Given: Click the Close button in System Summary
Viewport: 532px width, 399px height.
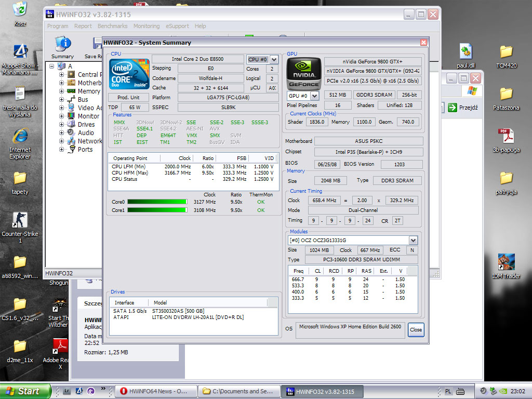Looking at the screenshot, I should 416,330.
